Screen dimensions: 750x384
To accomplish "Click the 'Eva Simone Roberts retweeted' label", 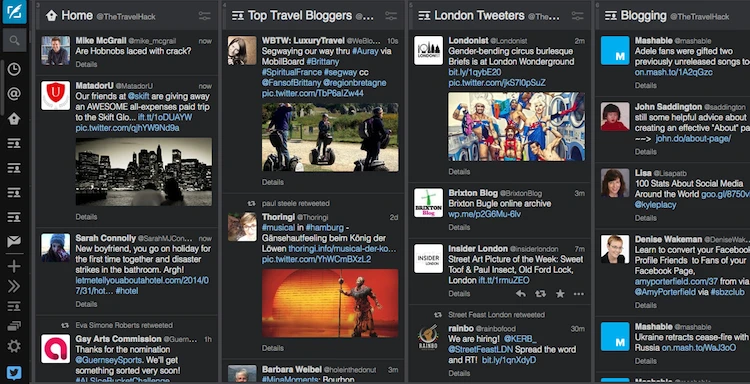I will click(124, 325).
